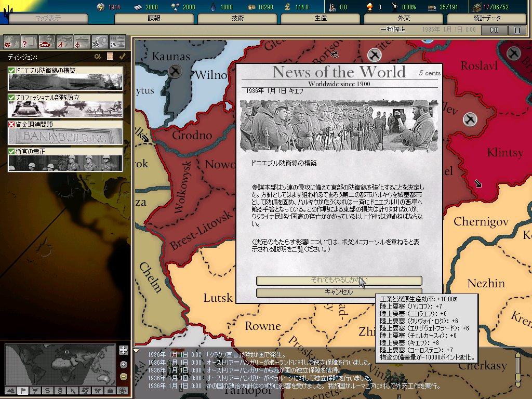Click the money value 114.0 in top bar
This screenshot has height=399, width=532.
[x=301, y=7]
